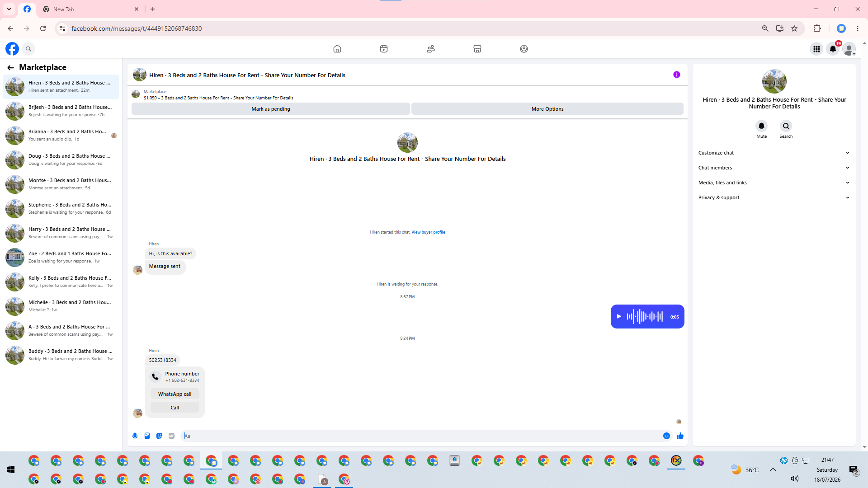Bookmark this page with the star icon

(794, 28)
